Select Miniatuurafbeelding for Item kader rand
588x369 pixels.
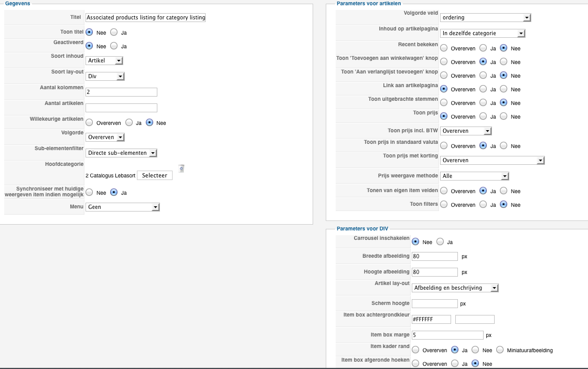click(x=500, y=350)
